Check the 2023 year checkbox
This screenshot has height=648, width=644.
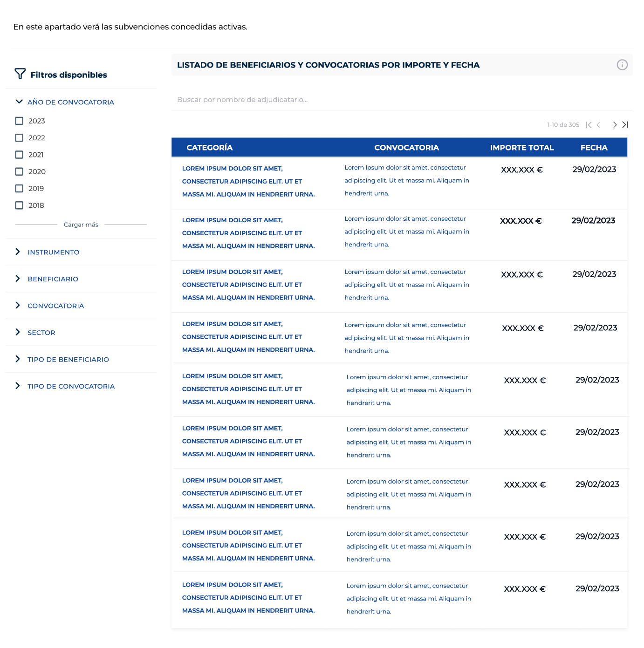[19, 121]
